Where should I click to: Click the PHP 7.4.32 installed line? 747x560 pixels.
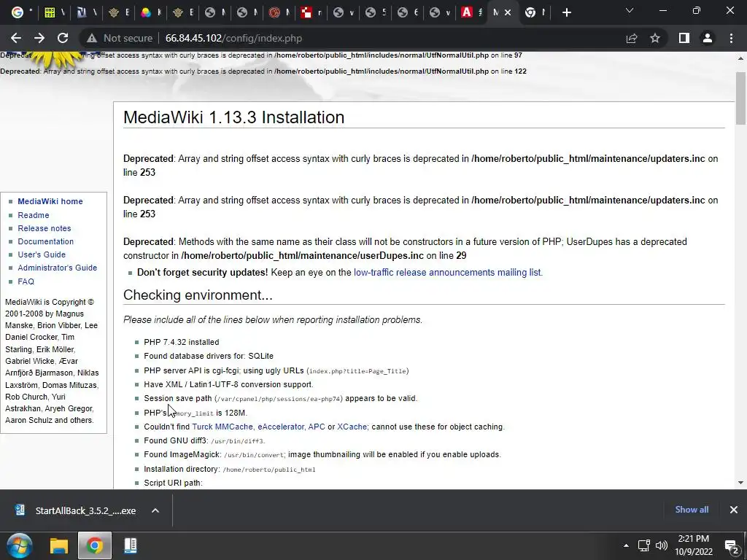(182, 343)
